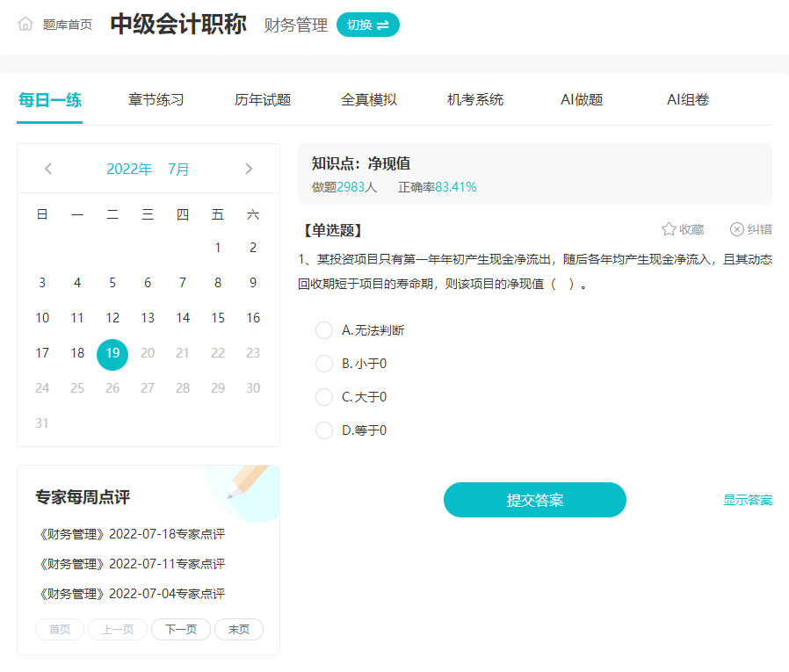
Task: Go to next month with right calendar arrow
Action: 249,169
